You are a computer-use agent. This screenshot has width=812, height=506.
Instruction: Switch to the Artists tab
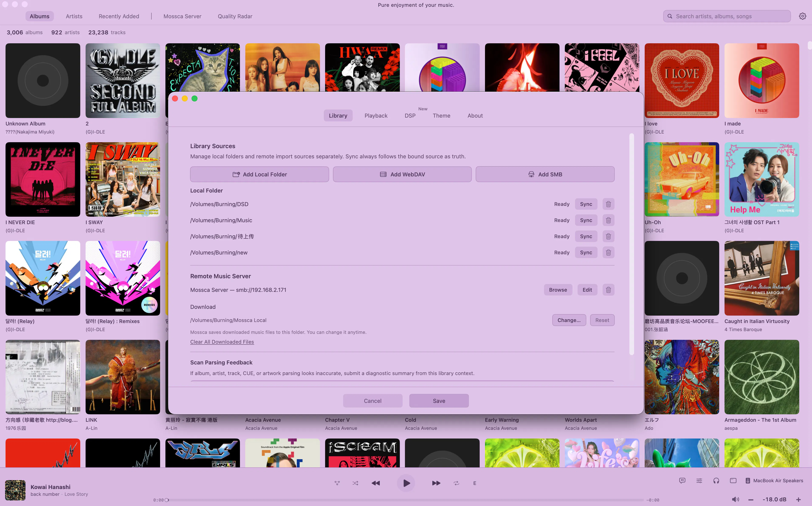(x=74, y=16)
